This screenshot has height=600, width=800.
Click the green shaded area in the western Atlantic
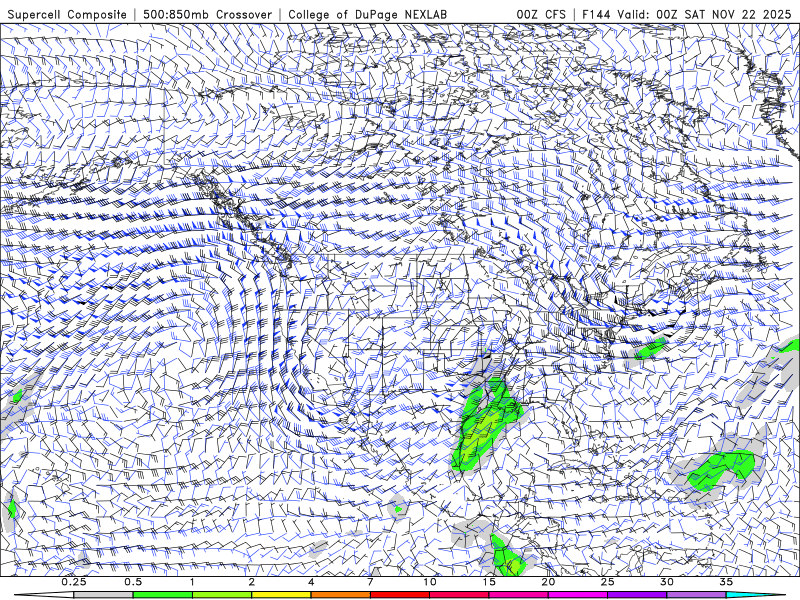pos(719,469)
